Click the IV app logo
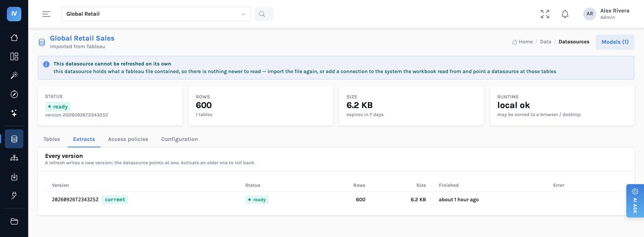644x237 pixels. click(14, 14)
